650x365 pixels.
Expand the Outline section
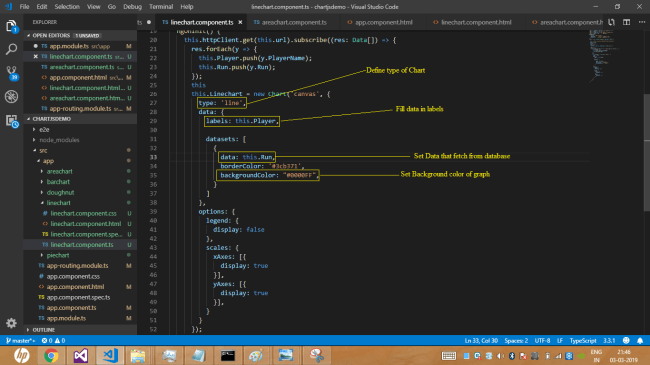(80, 330)
